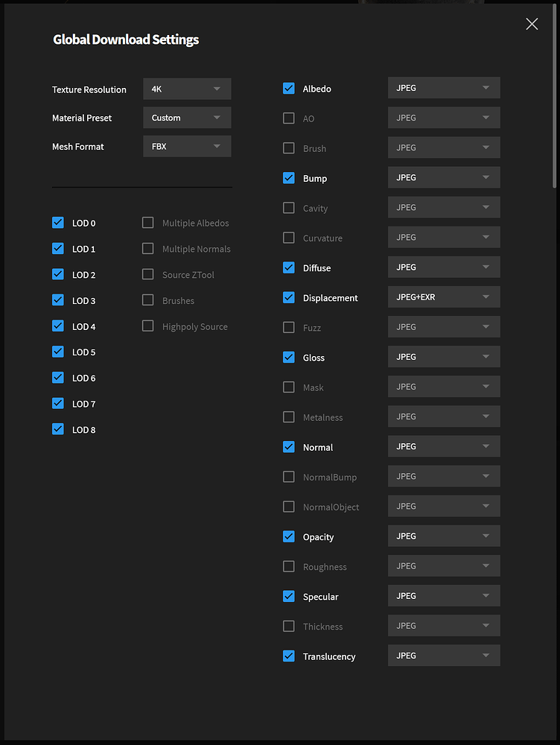560x745 pixels.
Task: Open the Texture Resolution dropdown
Action: coord(187,89)
